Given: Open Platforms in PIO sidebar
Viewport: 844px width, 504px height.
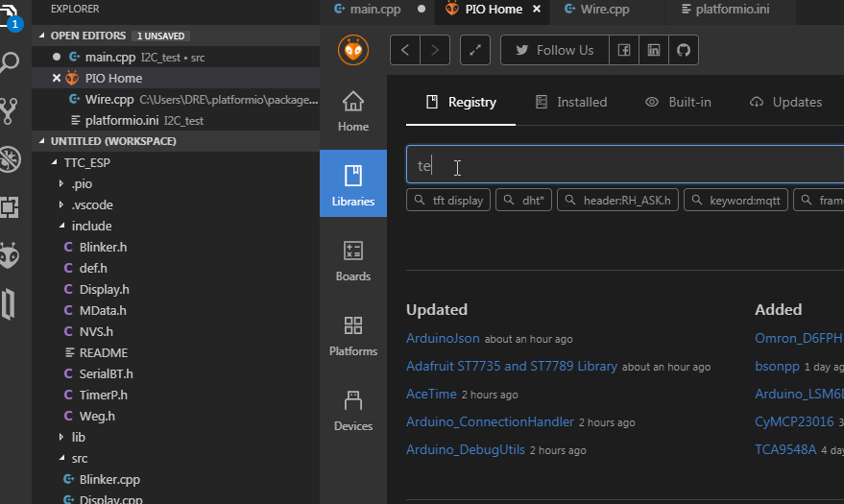Looking at the screenshot, I should [x=353, y=336].
